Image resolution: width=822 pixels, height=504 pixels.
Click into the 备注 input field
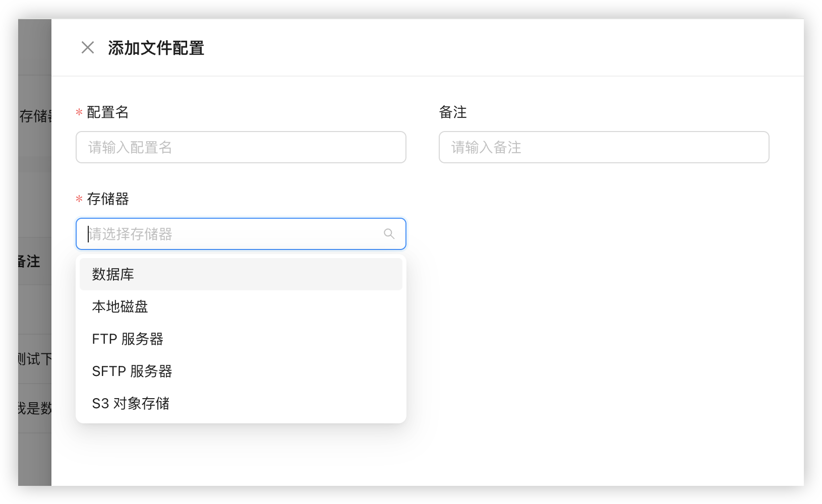coord(603,147)
